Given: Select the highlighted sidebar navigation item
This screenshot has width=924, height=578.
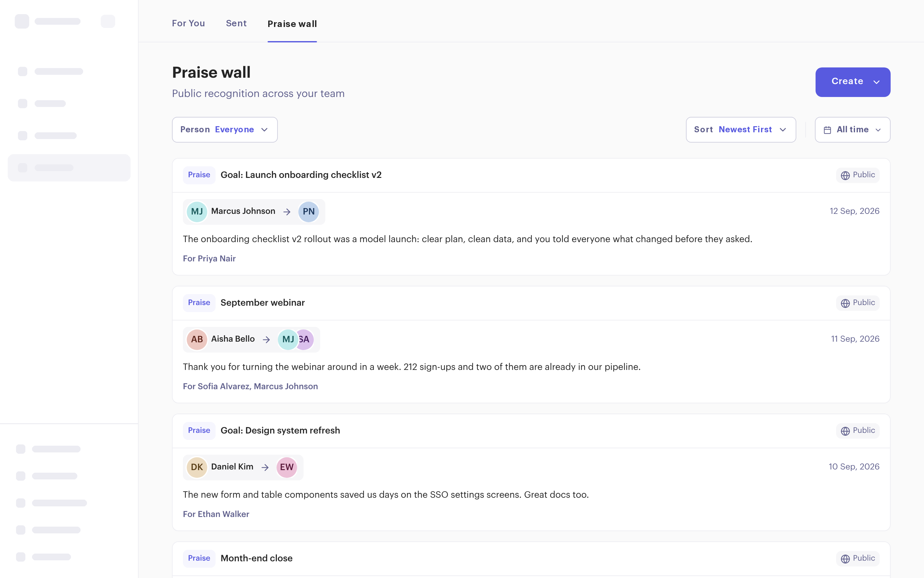Looking at the screenshot, I should (69, 167).
